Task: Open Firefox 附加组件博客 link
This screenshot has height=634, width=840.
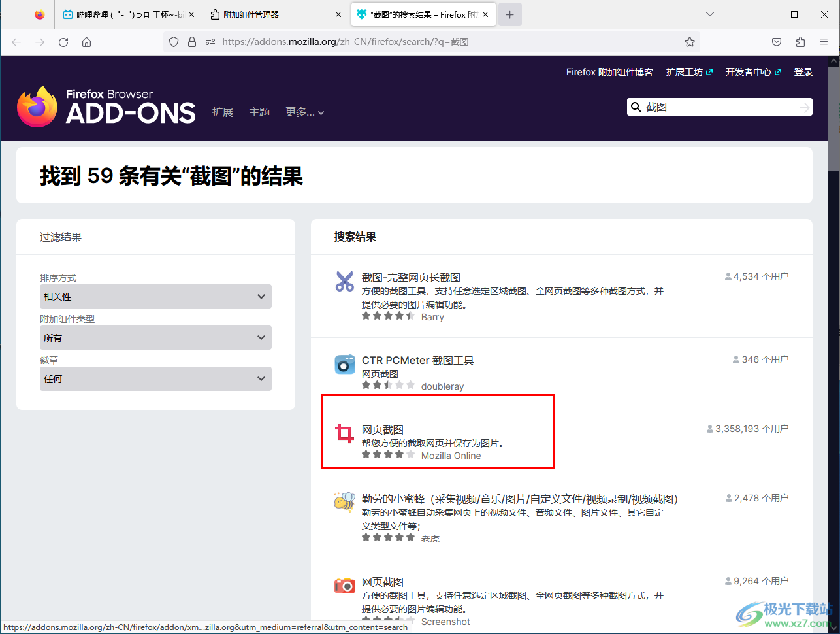Action: pos(609,72)
